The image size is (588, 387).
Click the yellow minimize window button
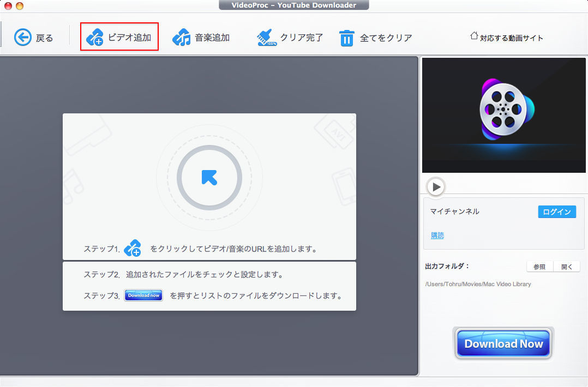(20, 5)
